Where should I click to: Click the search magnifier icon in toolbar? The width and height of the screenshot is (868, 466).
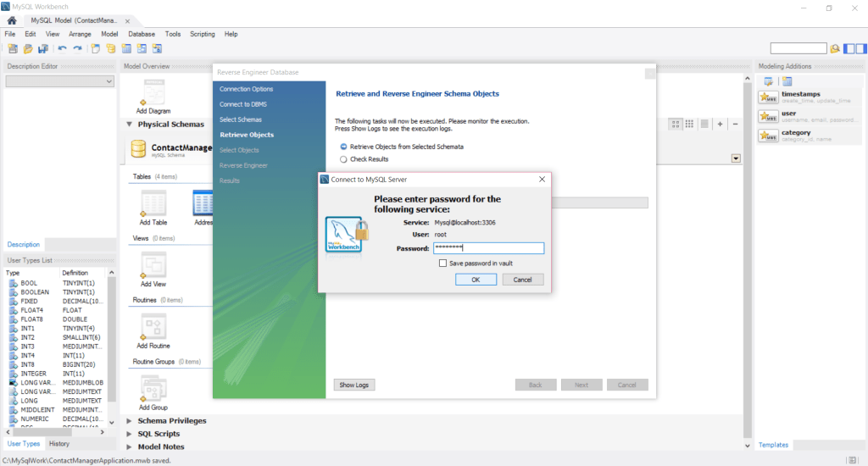[x=835, y=49]
